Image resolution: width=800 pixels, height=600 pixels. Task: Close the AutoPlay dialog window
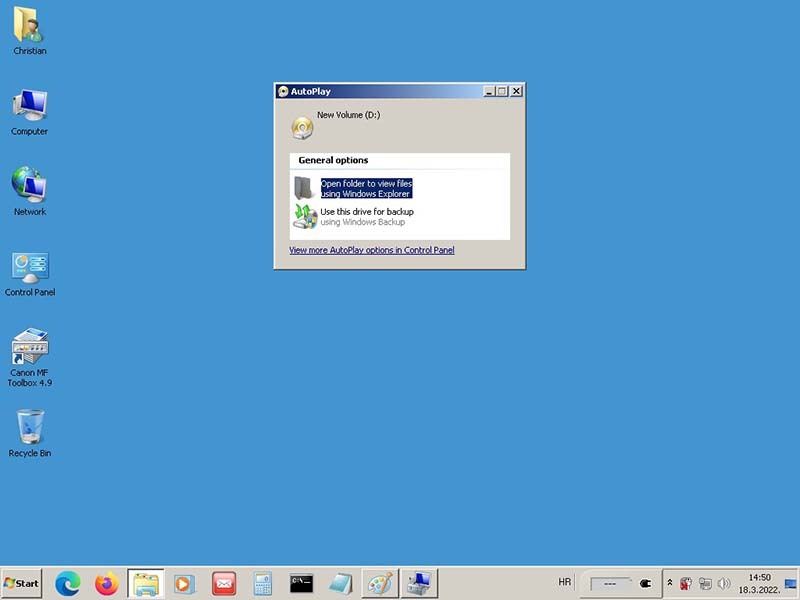[516, 91]
